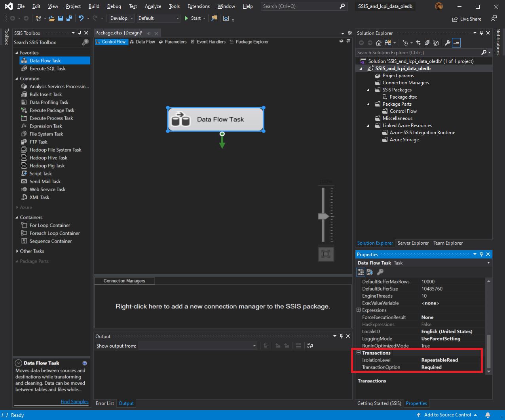
Task: Click the Save disk icon in toolbar
Action: coord(61,18)
